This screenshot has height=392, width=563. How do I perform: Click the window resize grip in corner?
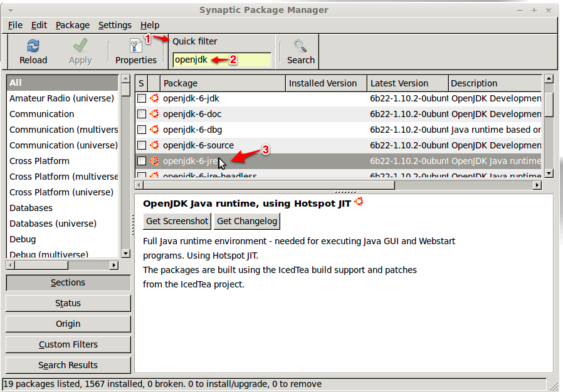coord(554,385)
